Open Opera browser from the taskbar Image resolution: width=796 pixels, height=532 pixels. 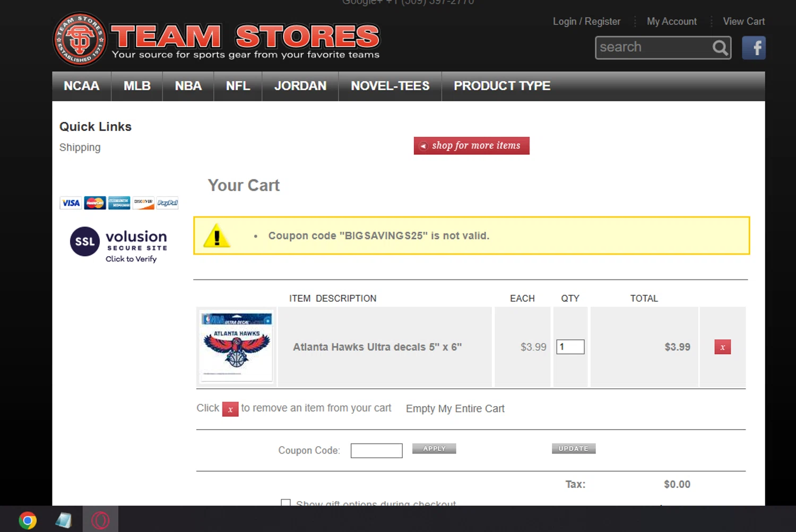tap(100, 520)
